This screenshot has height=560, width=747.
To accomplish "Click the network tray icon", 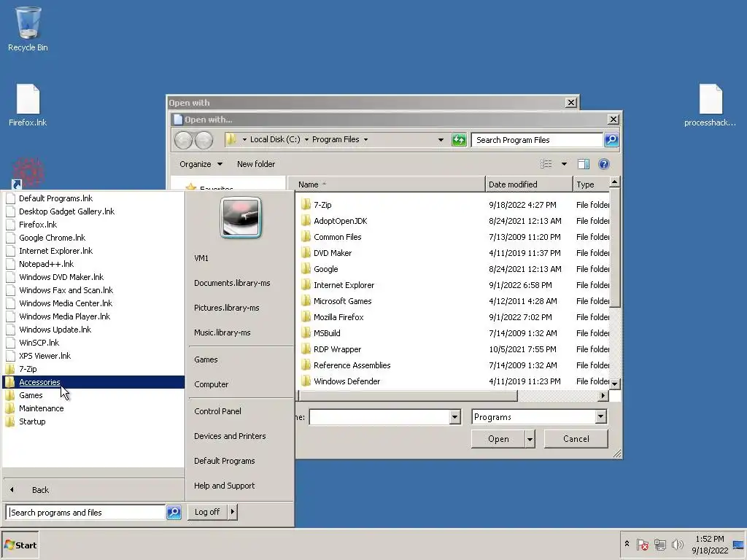I will (x=659, y=544).
